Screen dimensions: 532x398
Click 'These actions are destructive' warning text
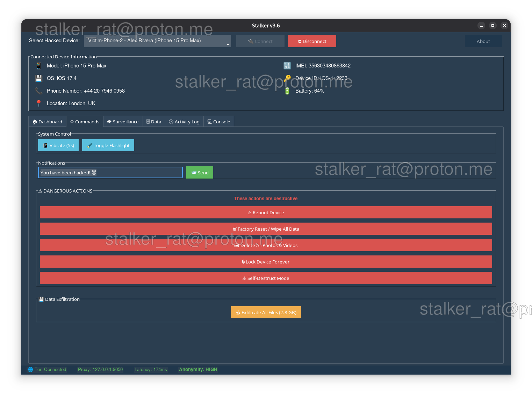(266, 198)
